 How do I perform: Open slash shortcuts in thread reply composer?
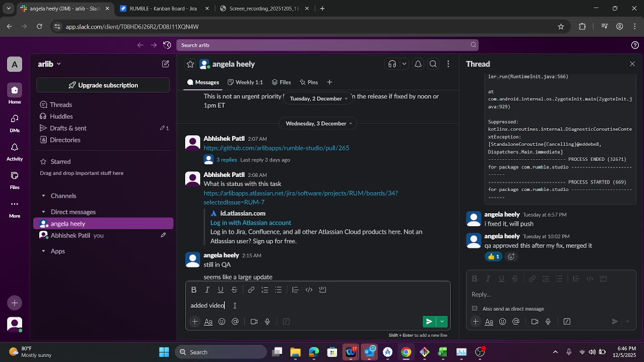coord(567,322)
